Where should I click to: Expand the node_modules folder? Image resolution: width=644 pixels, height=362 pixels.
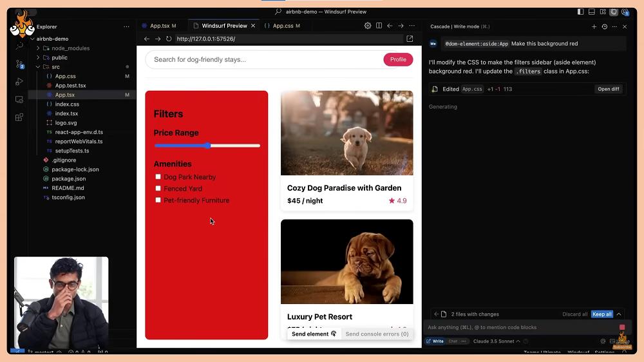pos(38,48)
